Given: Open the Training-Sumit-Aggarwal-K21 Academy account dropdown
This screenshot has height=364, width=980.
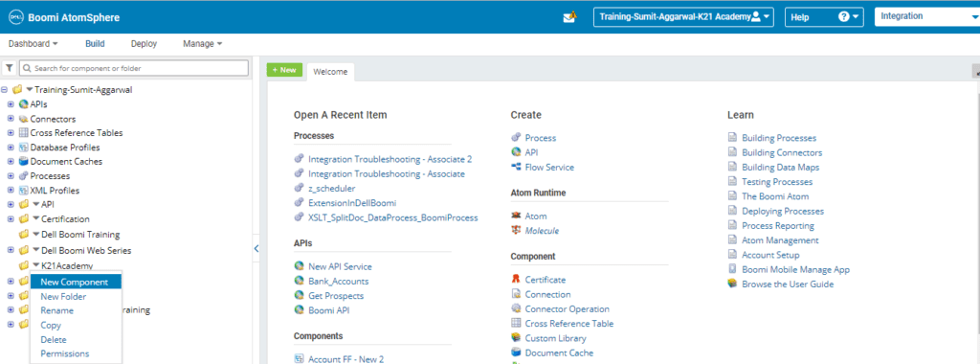Looking at the screenshot, I should [683, 17].
